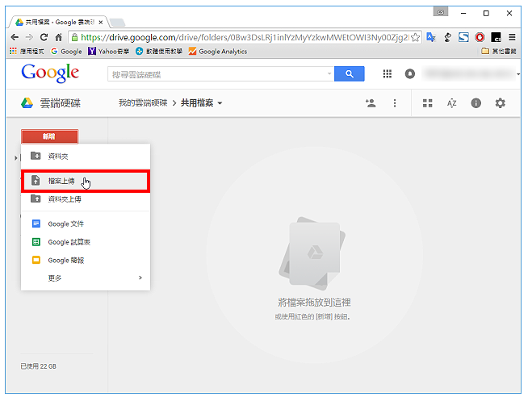Click the drive.google.com address bar
532x401 pixels.
[x=245, y=37]
